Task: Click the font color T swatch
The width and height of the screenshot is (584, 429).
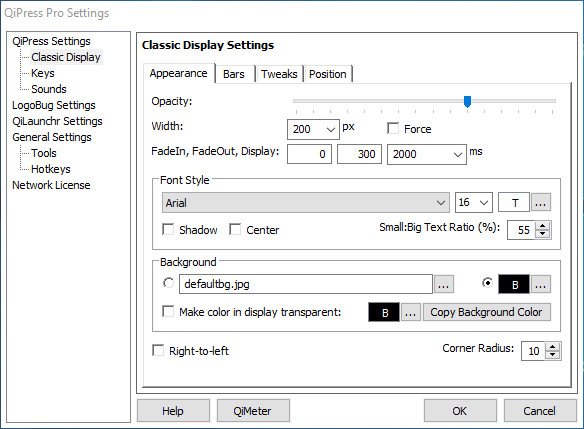Action: (514, 203)
